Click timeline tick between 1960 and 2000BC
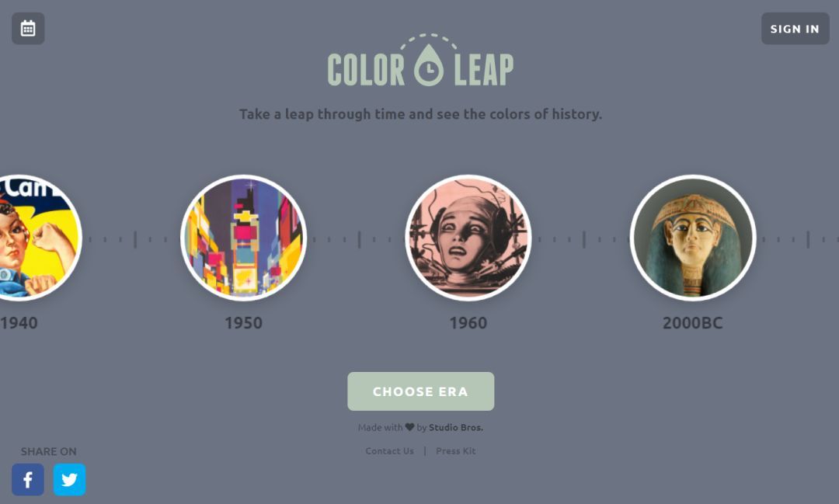The height and width of the screenshot is (504, 839). tap(584, 239)
